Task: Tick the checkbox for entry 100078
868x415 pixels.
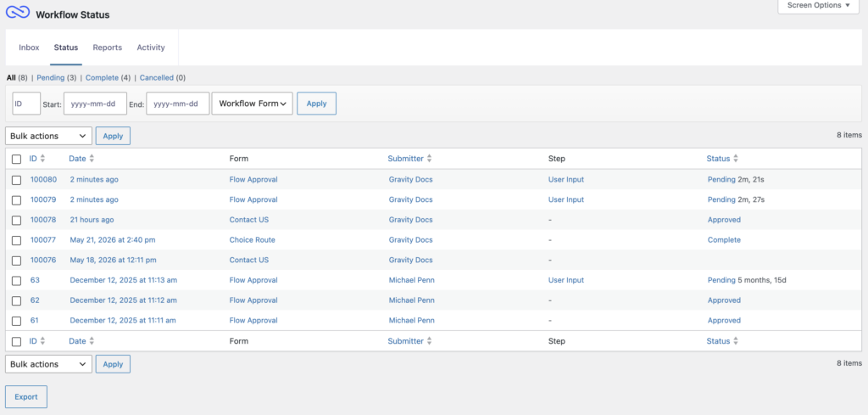Action: (17, 220)
